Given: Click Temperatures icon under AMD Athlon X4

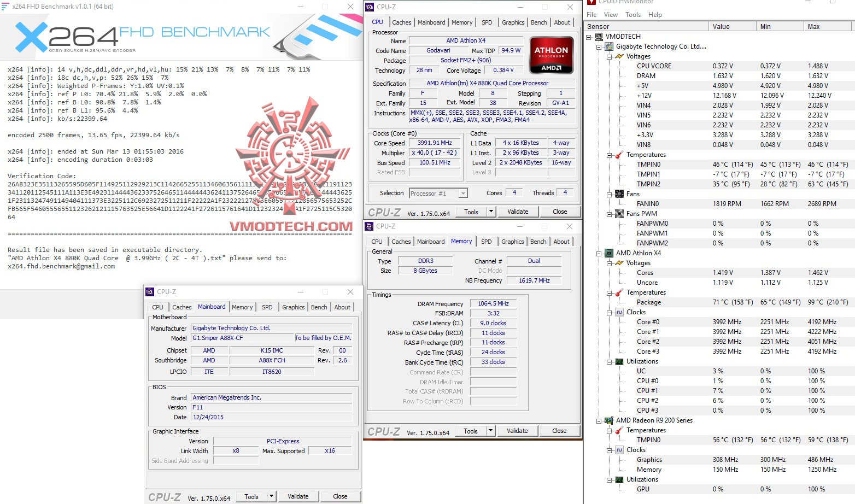Looking at the screenshot, I should tap(619, 292).
